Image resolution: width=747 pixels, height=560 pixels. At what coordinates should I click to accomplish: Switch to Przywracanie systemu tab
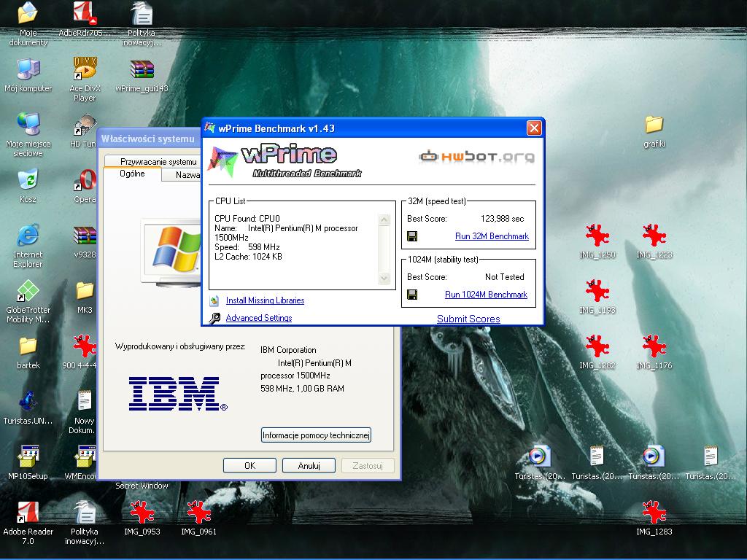tap(154, 161)
